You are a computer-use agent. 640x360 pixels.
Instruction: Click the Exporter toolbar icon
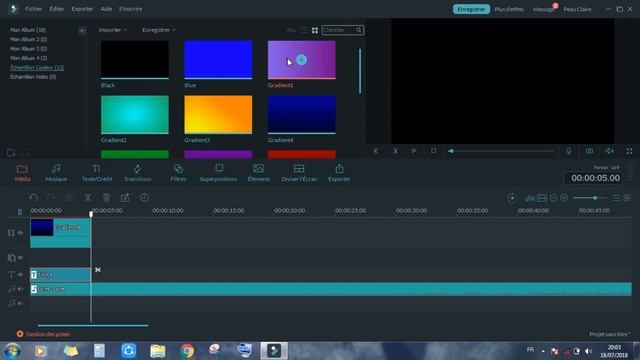[339, 173]
